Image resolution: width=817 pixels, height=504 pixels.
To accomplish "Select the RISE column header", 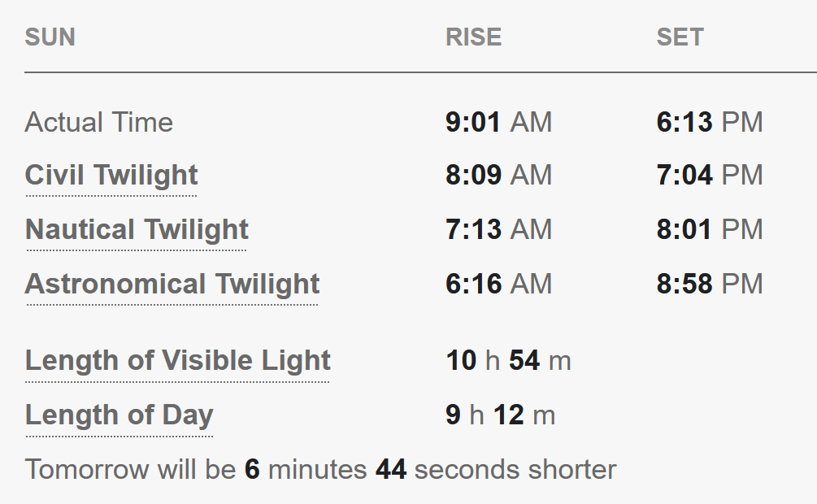I will [473, 37].
